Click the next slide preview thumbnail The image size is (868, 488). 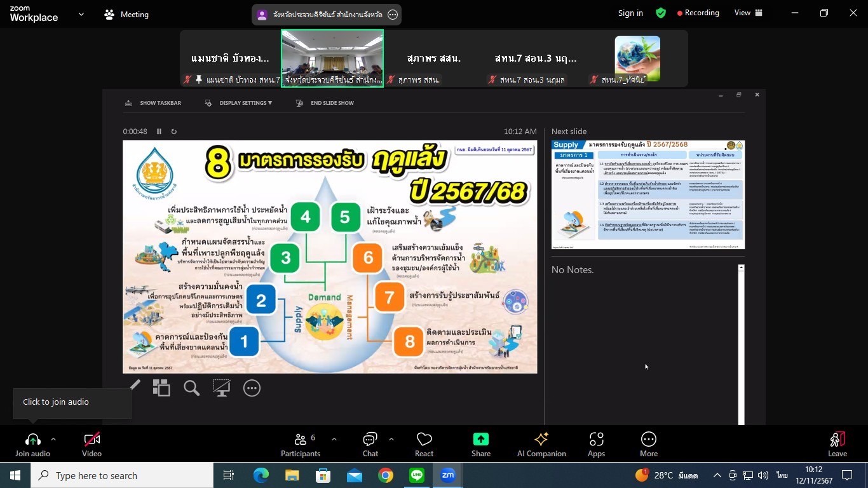648,194
